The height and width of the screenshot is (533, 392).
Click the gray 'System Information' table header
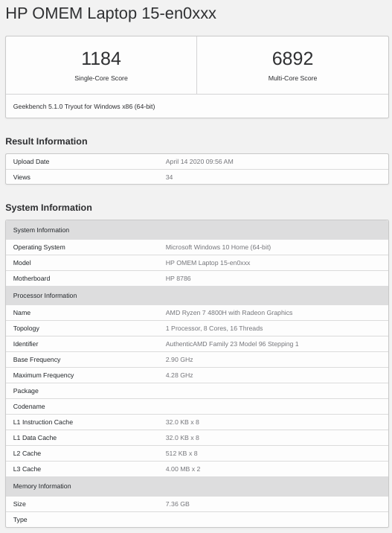pyautogui.click(x=197, y=230)
